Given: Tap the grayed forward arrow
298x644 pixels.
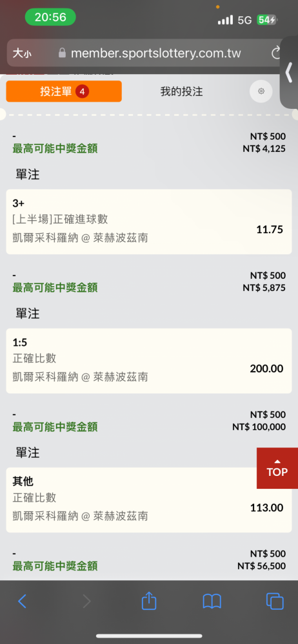Looking at the screenshot, I should (86, 601).
